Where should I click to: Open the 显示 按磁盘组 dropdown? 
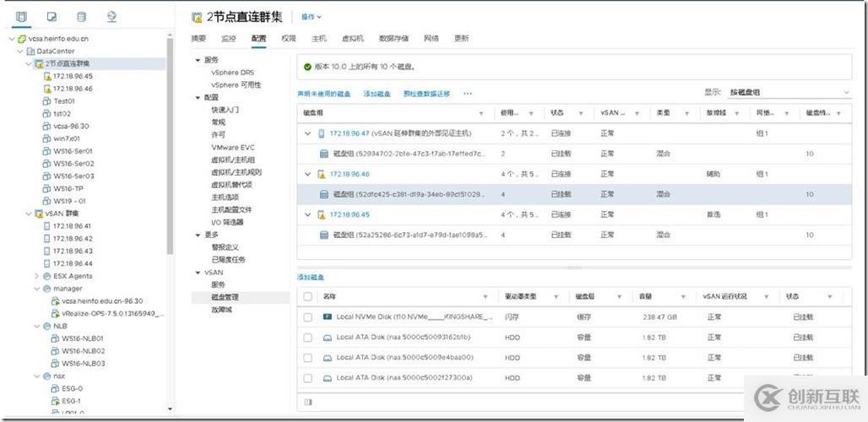click(789, 92)
